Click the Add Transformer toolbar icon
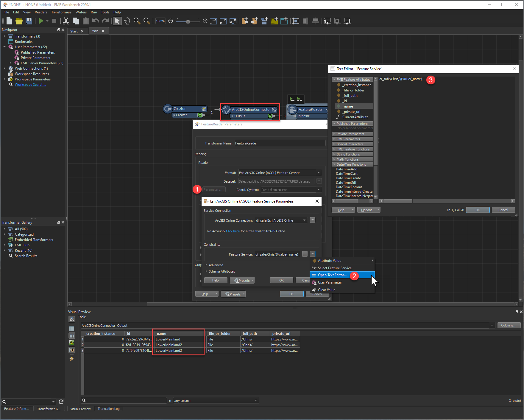524x420 pixels. [x=264, y=21]
